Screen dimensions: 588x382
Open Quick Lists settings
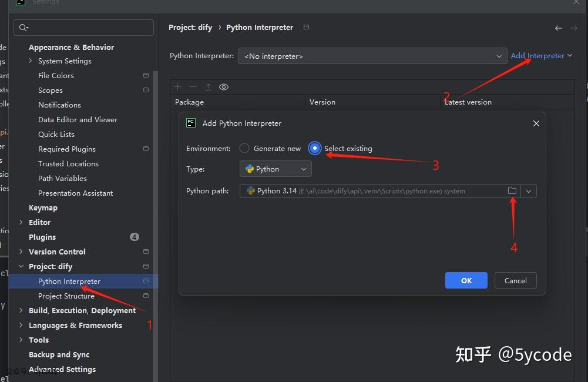click(x=56, y=134)
